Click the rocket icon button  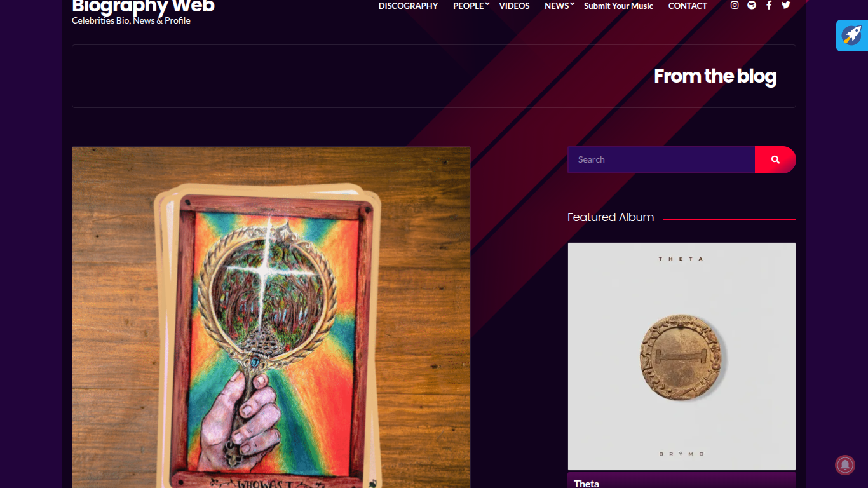851,36
